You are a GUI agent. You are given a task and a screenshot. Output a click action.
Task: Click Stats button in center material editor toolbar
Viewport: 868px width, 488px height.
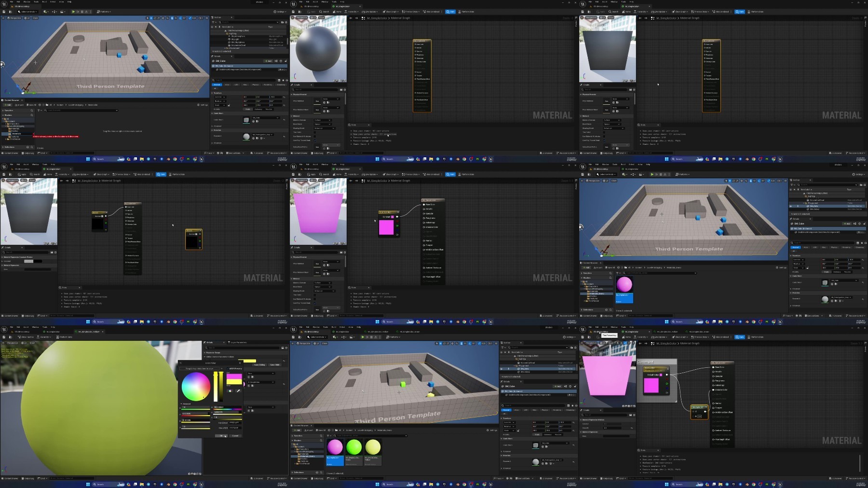[450, 174]
